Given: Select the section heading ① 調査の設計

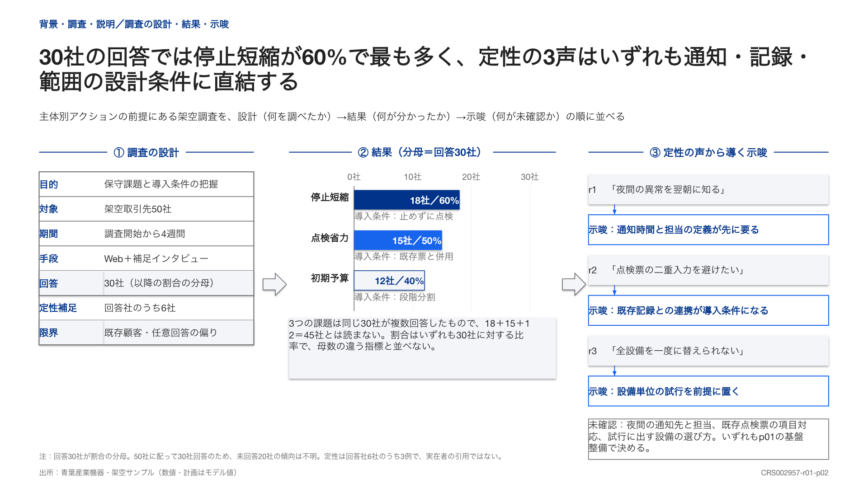Looking at the screenshot, I should [146, 153].
